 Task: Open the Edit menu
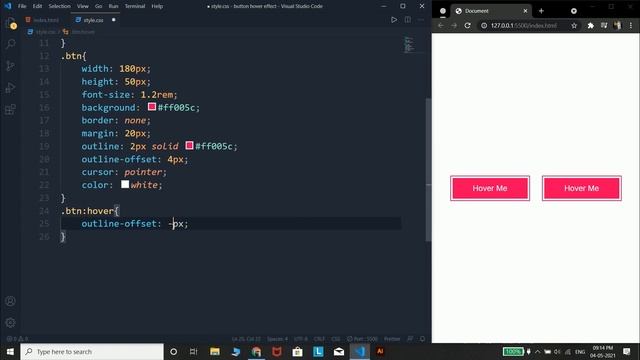point(37,6)
